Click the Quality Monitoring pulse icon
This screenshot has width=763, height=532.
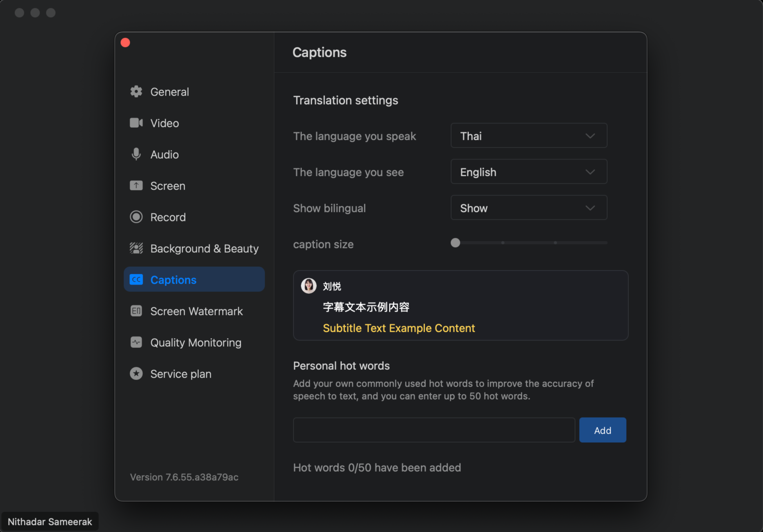click(x=136, y=342)
